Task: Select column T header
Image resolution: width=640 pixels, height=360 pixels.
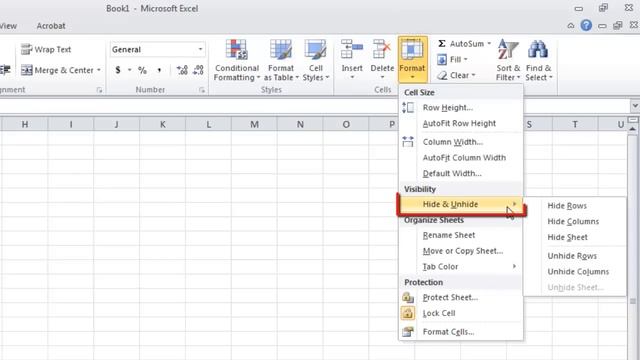Action: coord(575,124)
